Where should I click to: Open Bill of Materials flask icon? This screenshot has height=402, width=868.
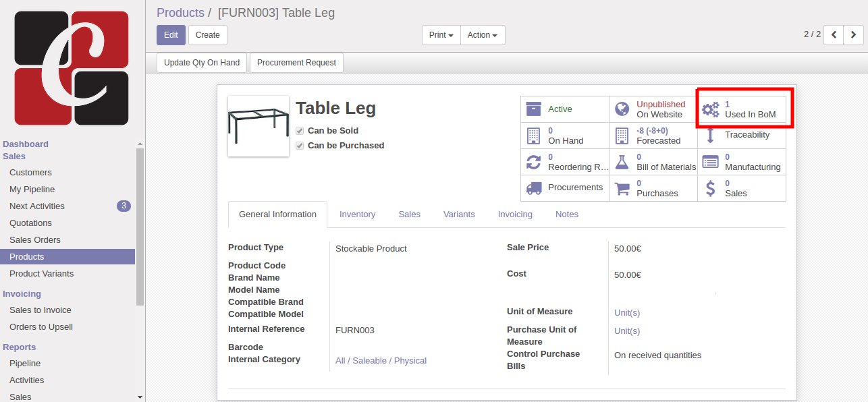click(622, 162)
